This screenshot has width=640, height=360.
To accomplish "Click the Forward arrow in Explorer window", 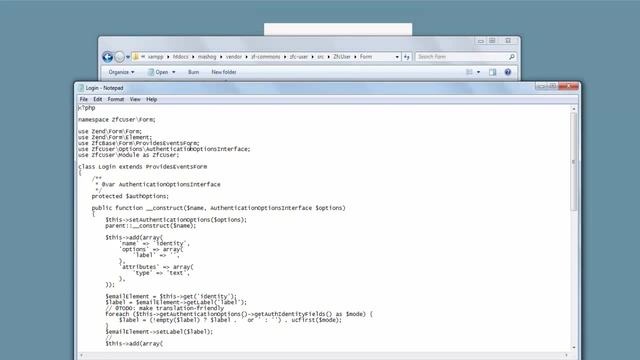I will tap(119, 57).
